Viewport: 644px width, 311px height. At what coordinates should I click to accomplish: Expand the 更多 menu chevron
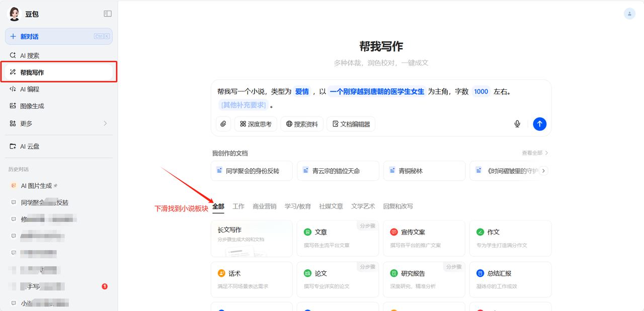tap(105, 123)
